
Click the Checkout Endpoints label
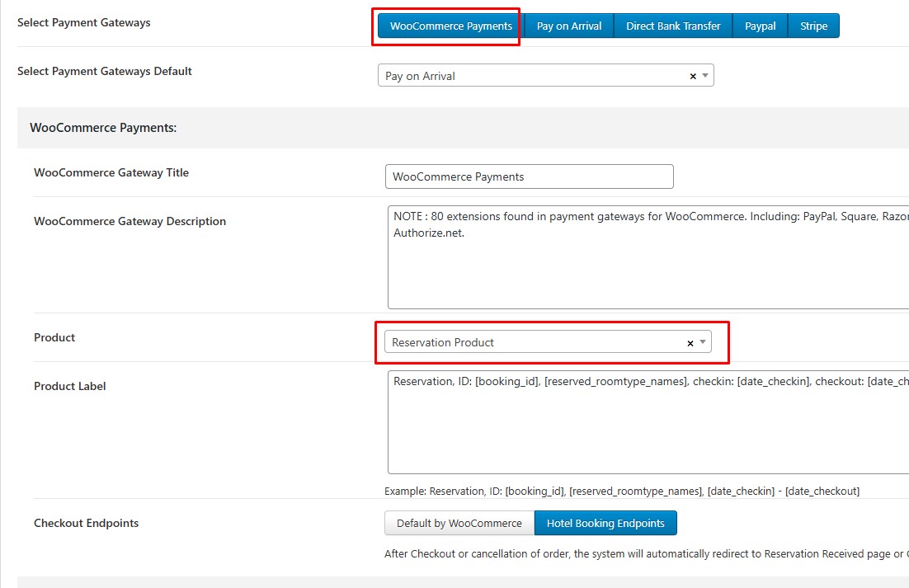pyautogui.click(x=86, y=523)
